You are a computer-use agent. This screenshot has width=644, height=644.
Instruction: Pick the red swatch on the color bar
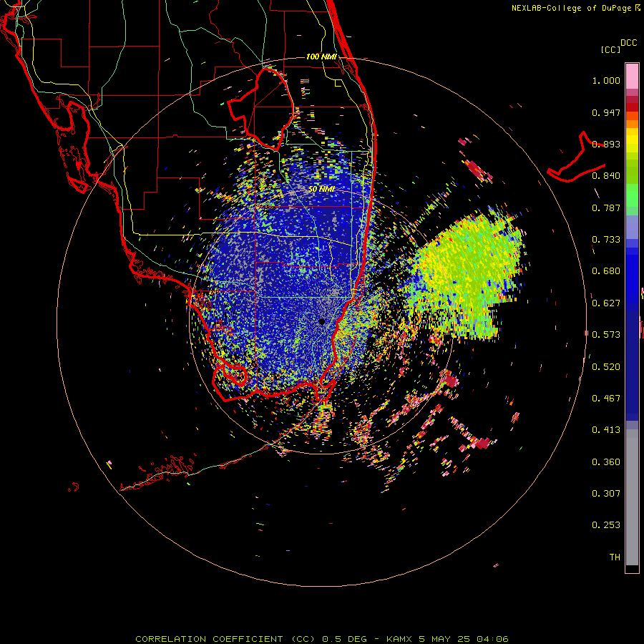coord(632,107)
